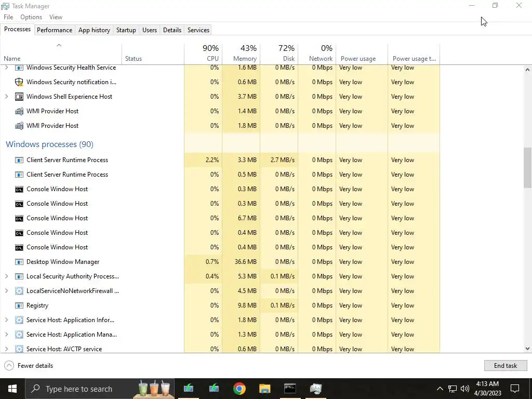This screenshot has width=532, height=399.
Task: Expand Service Host: Application Mana... row
Action: (6, 335)
